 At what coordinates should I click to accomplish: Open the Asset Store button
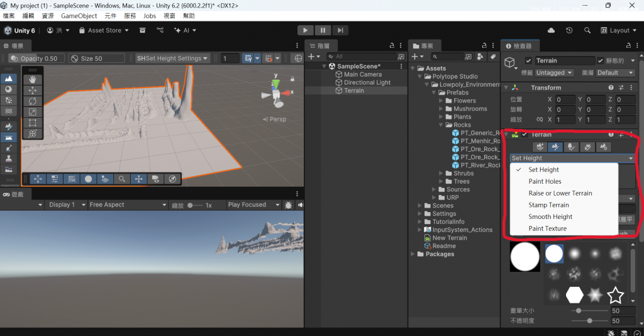pyautogui.click(x=104, y=30)
